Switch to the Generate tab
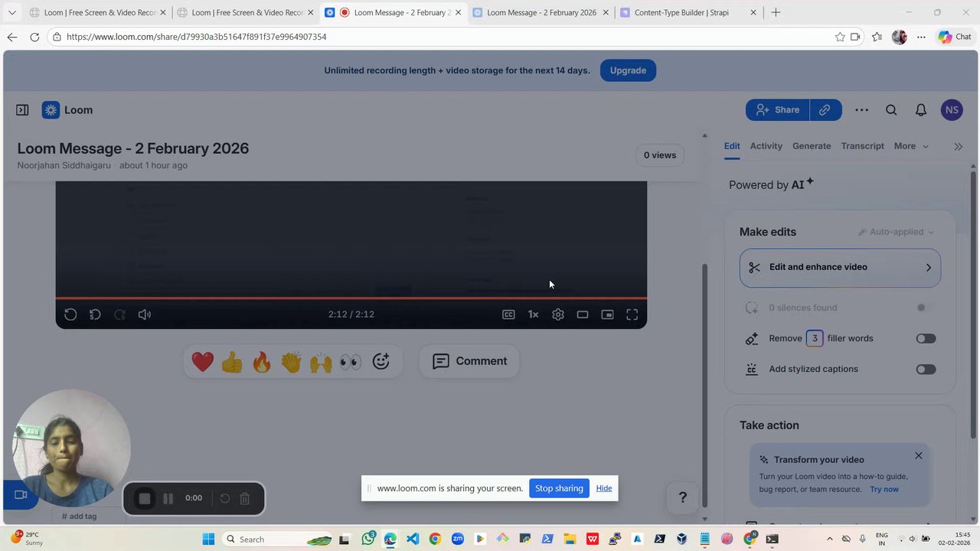The width and height of the screenshot is (980, 551). point(812,146)
